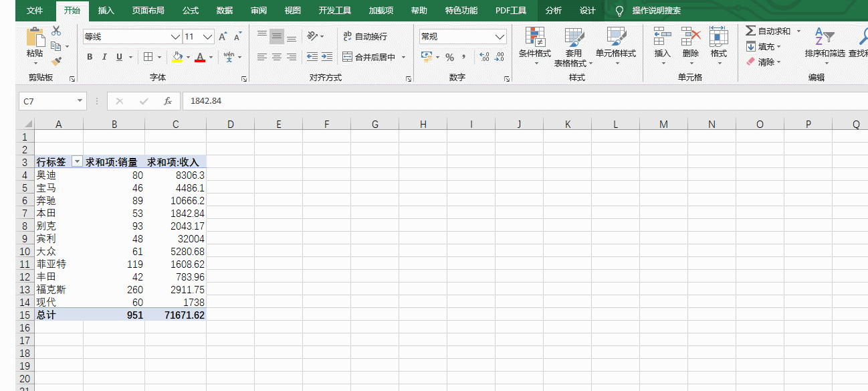868x391 pixels.
Task: Click the decrease indent icon
Action: 312,58
